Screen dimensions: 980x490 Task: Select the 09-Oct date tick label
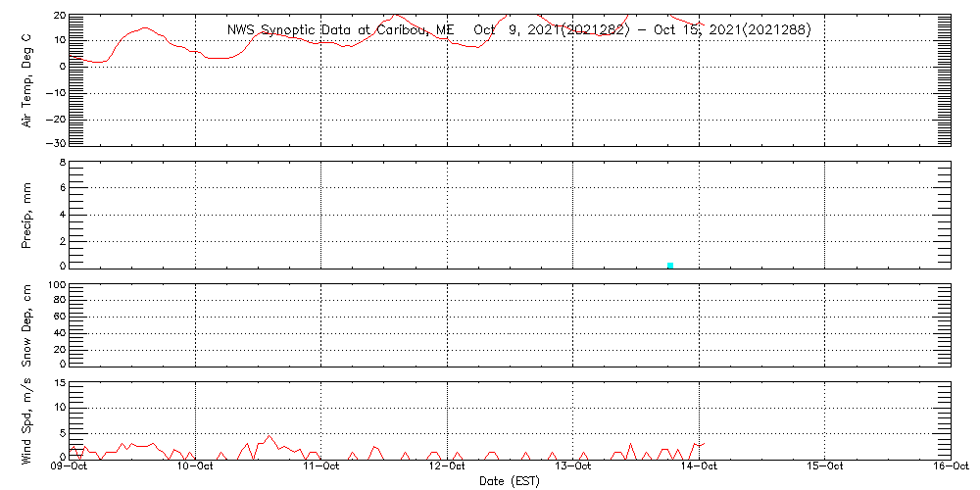pyautogui.click(x=70, y=467)
